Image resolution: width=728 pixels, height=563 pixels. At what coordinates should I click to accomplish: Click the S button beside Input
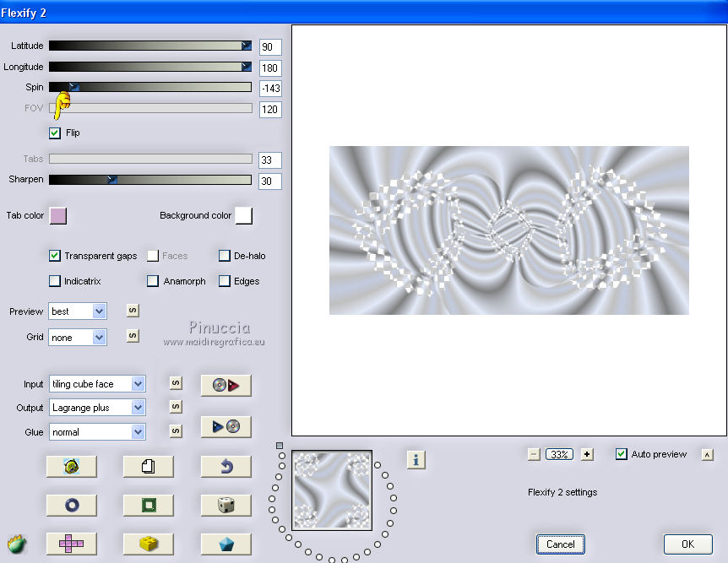(x=176, y=383)
